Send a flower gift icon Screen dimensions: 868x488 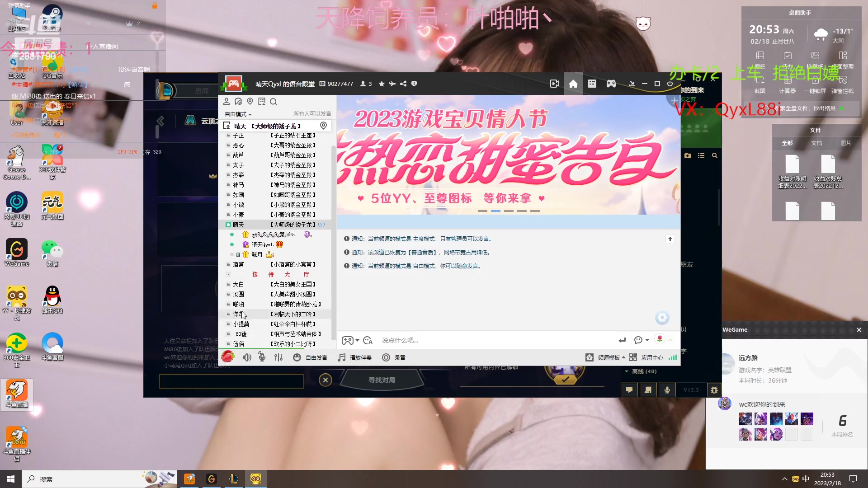660,339
